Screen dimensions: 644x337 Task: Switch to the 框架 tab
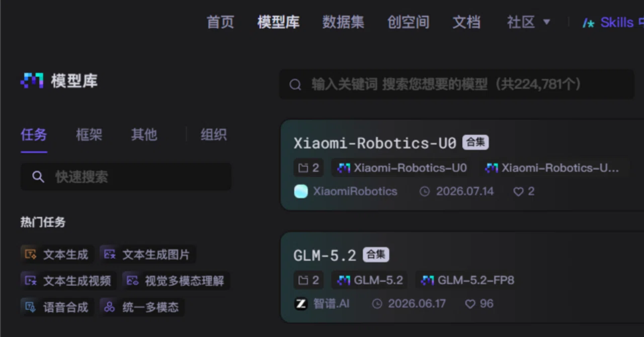[x=89, y=134]
